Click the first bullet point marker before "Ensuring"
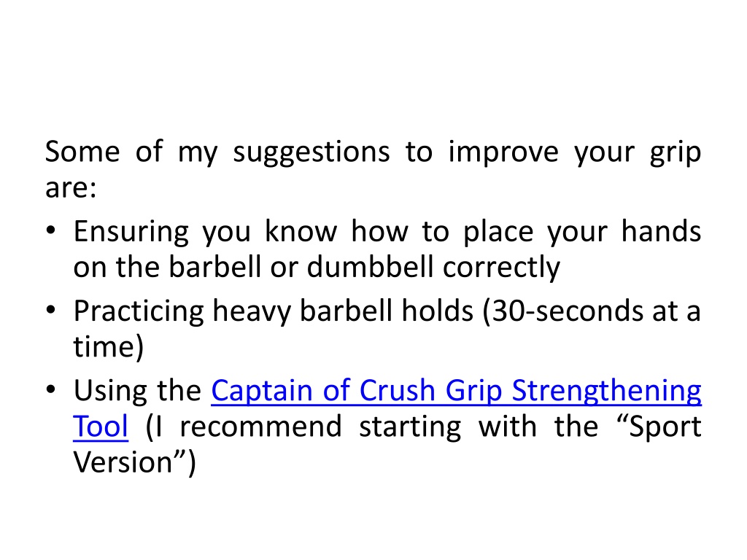The width and height of the screenshot is (747, 560). click(x=51, y=230)
